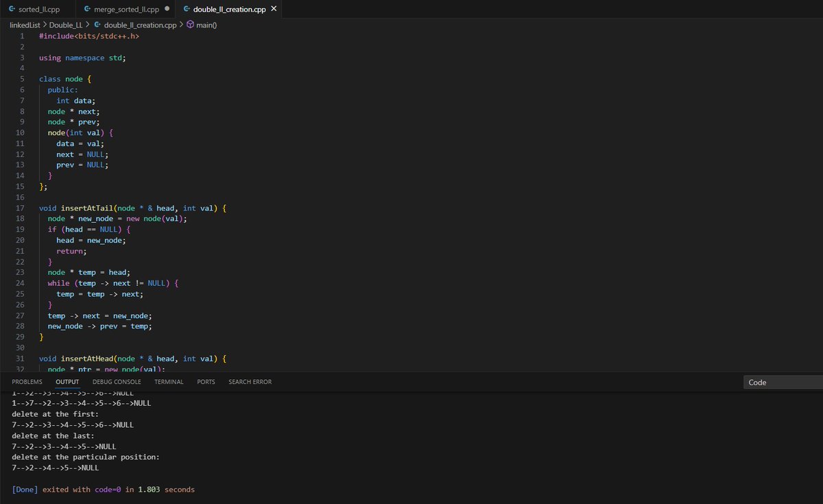The width and height of the screenshot is (823, 504).
Task: Click output '7-->2-->3-->4-->5-->6-->NULL'
Action: tap(73, 425)
